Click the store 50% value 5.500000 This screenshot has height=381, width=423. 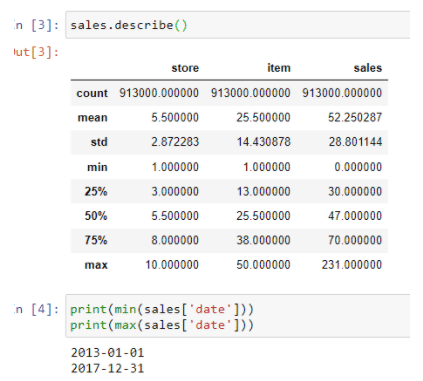pos(175,216)
